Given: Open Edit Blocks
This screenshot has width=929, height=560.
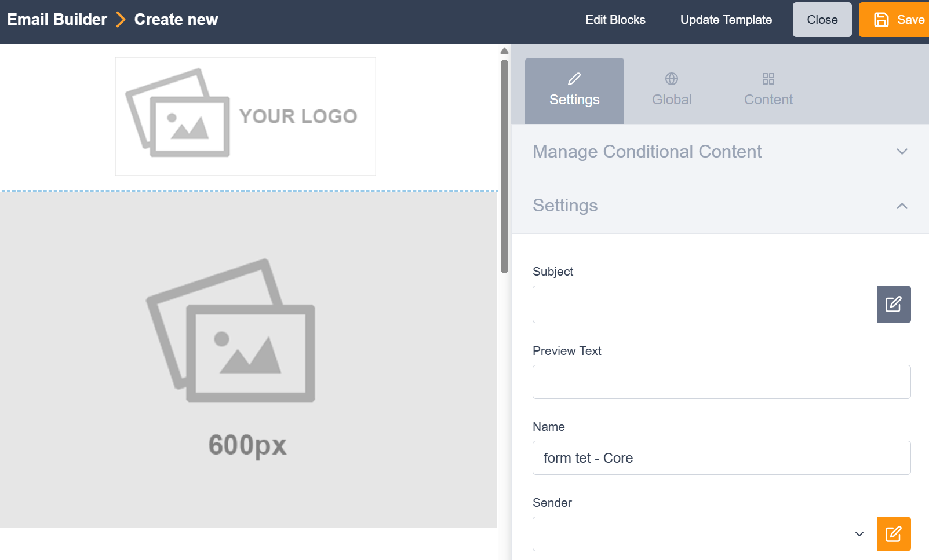Looking at the screenshot, I should click(615, 20).
